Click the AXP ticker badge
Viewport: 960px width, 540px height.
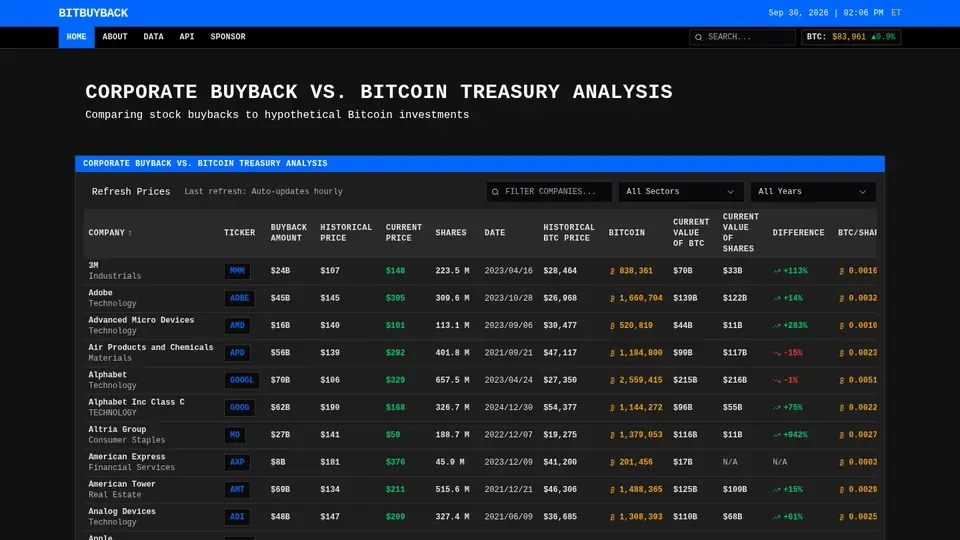pyautogui.click(x=237, y=462)
